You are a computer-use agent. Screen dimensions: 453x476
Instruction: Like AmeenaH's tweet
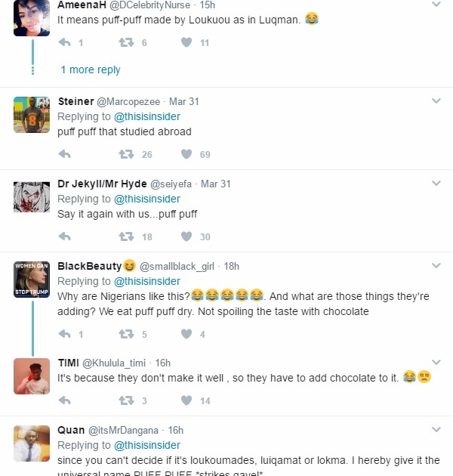point(186,43)
